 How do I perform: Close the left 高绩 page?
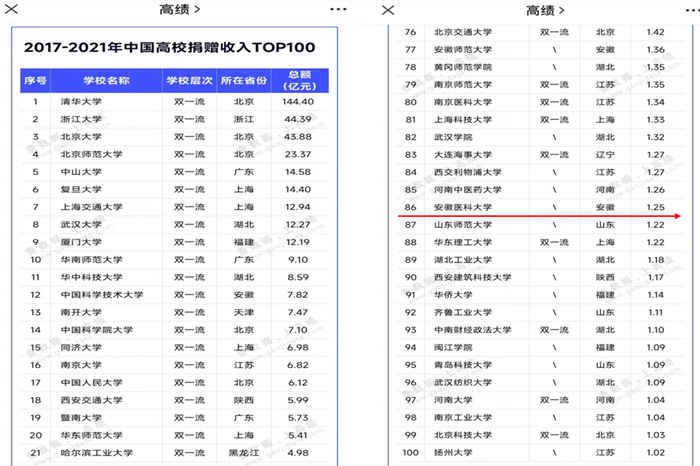pyautogui.click(x=11, y=9)
